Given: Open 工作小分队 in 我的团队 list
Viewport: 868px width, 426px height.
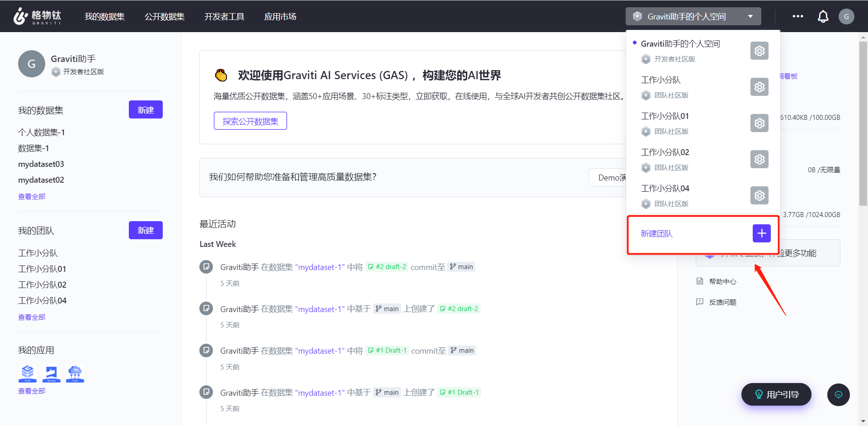Looking at the screenshot, I should click(38, 253).
